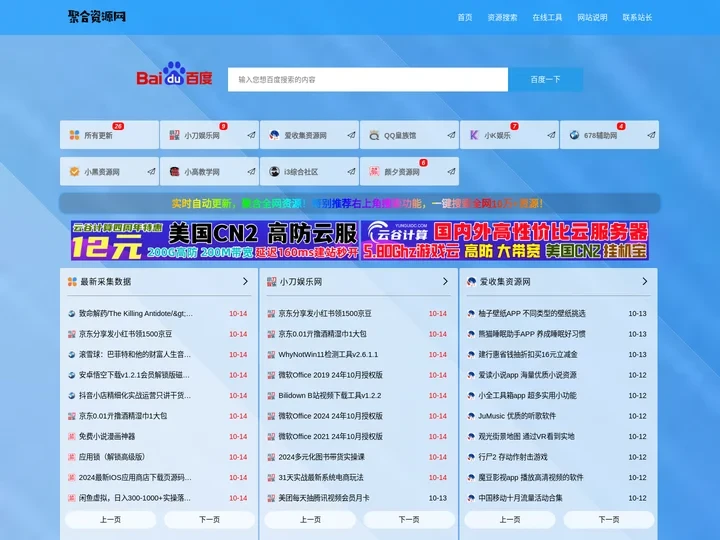Image resolution: width=720 pixels, height=540 pixels.
Task: Click globe icon on 678辅助网 tab
Action: click(x=574, y=135)
